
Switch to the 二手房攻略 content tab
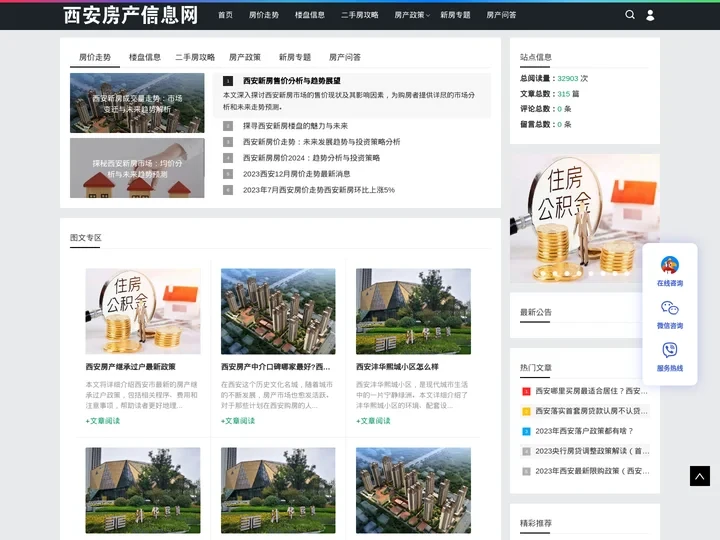pyautogui.click(x=195, y=57)
